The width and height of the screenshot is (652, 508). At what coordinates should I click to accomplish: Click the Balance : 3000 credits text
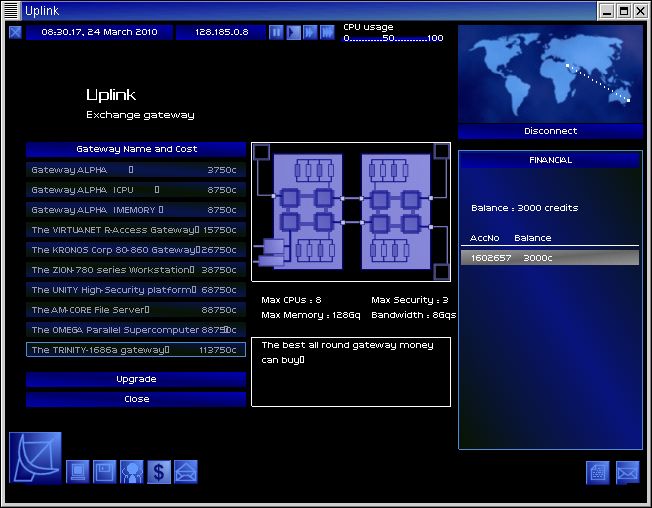pos(524,208)
